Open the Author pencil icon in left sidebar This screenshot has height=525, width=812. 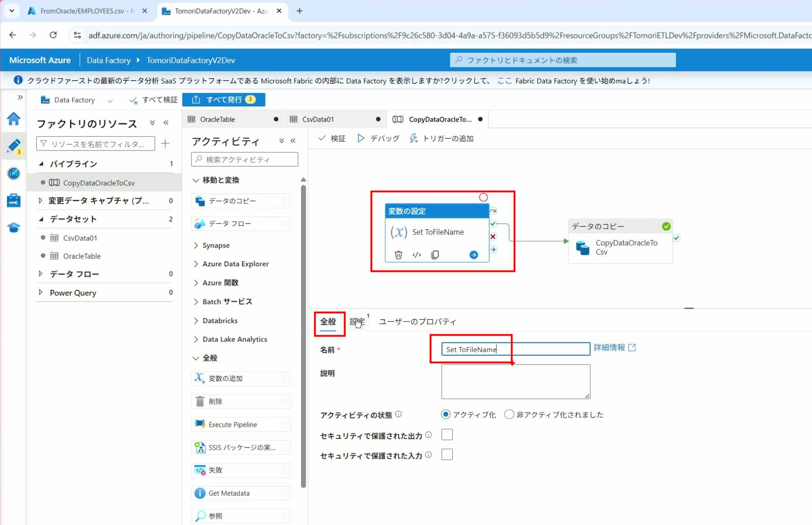pos(14,146)
